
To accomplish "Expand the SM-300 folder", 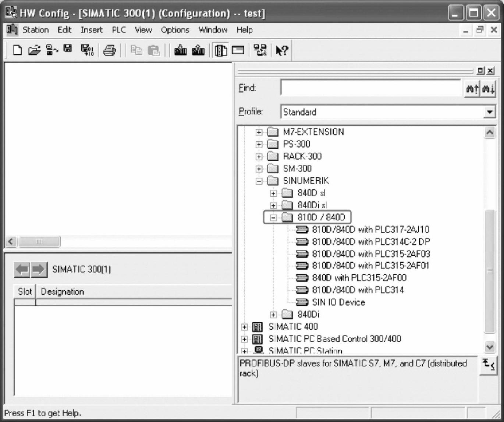I will click(259, 169).
